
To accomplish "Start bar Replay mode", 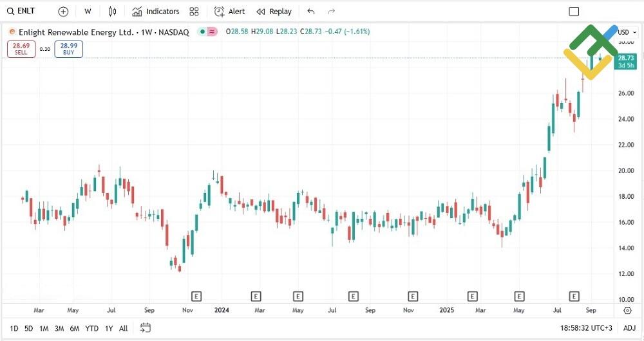I will click(274, 12).
